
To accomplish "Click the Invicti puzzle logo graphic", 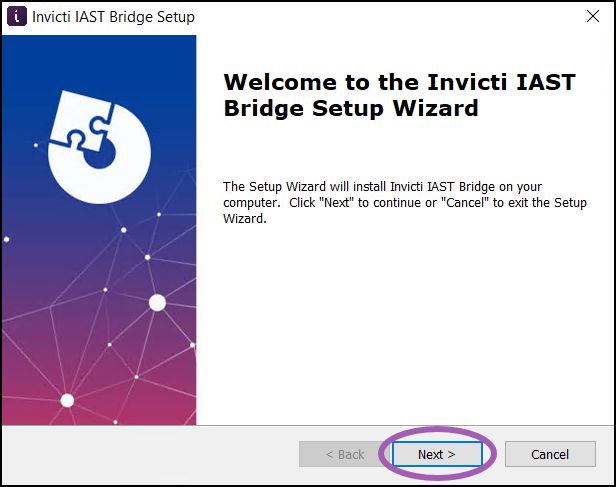I will click(x=99, y=147).
